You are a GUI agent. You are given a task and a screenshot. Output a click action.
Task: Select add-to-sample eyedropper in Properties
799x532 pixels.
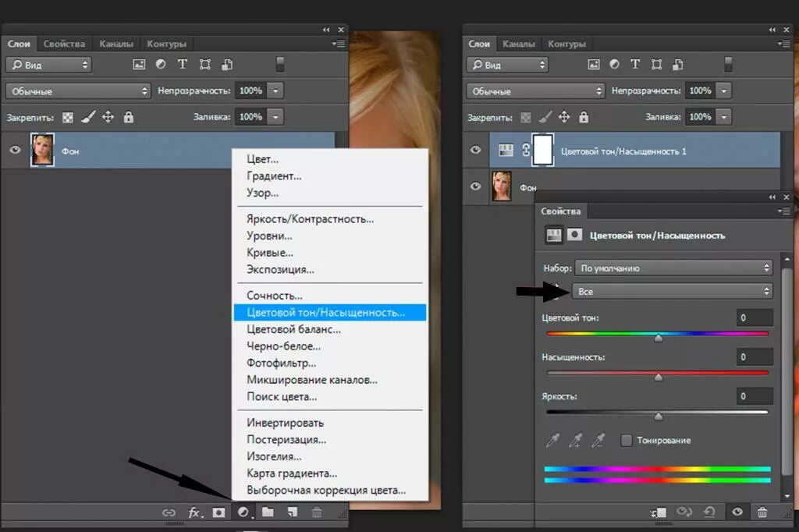click(576, 440)
